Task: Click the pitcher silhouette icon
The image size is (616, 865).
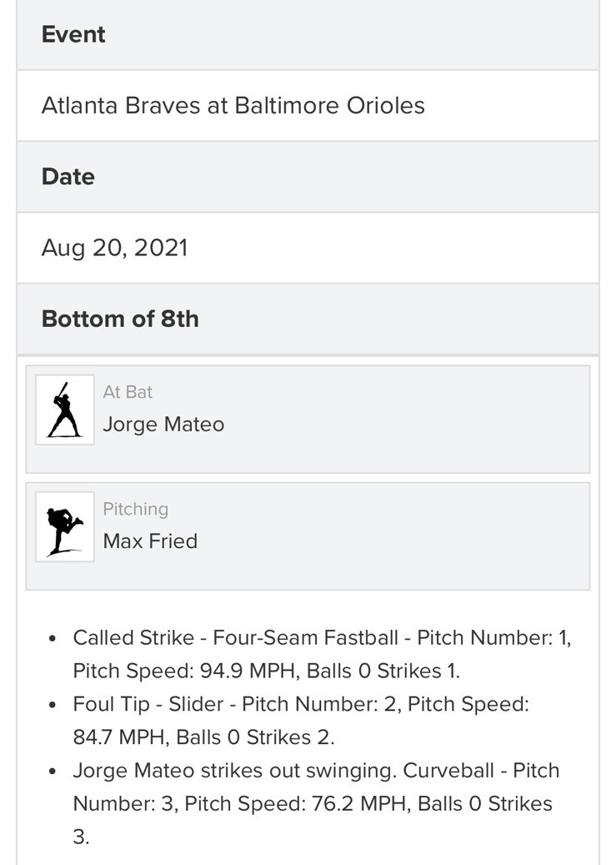Action: coord(64,526)
